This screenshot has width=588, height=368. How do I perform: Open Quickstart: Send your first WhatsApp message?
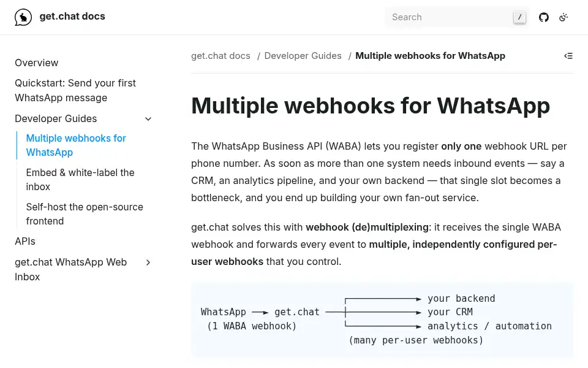[x=75, y=91]
